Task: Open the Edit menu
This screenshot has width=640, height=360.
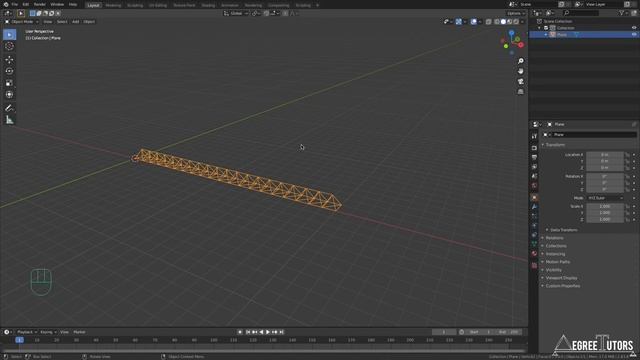Action: tap(26, 4)
